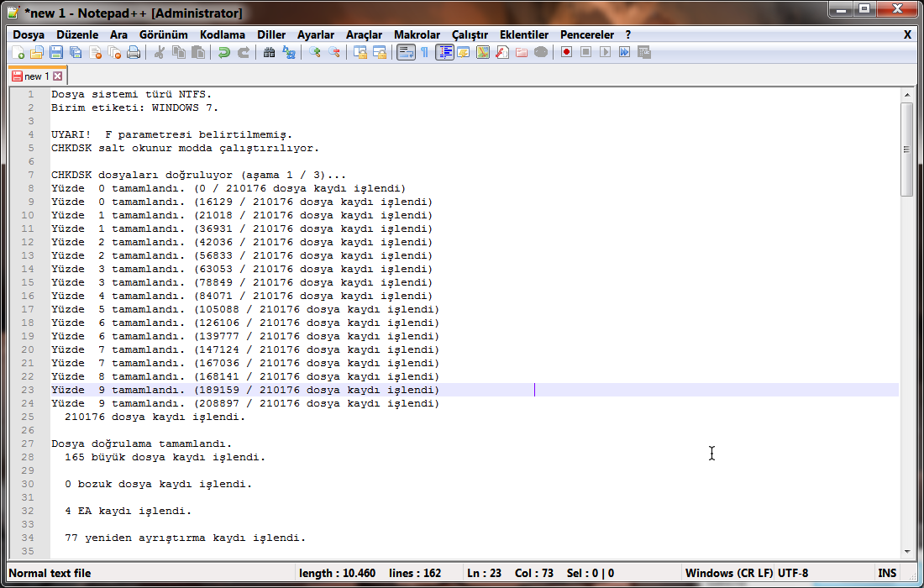Image resolution: width=924 pixels, height=588 pixels.
Task: Open the ? help menu
Action: coord(628,34)
